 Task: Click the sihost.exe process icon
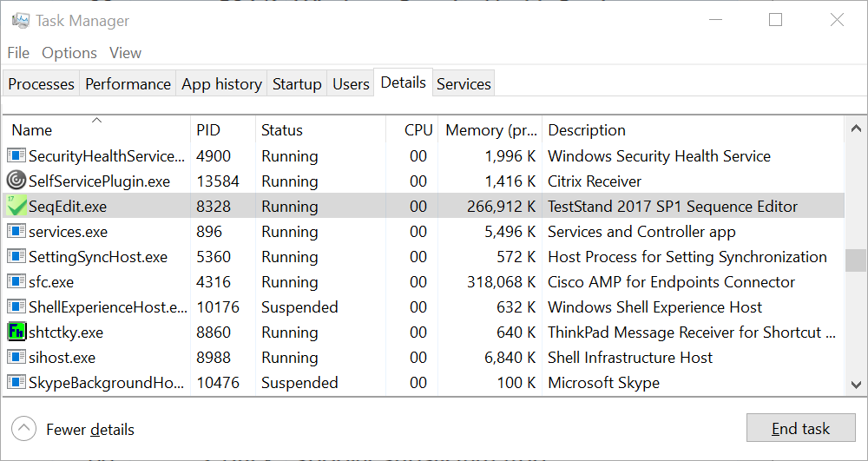coord(16,358)
